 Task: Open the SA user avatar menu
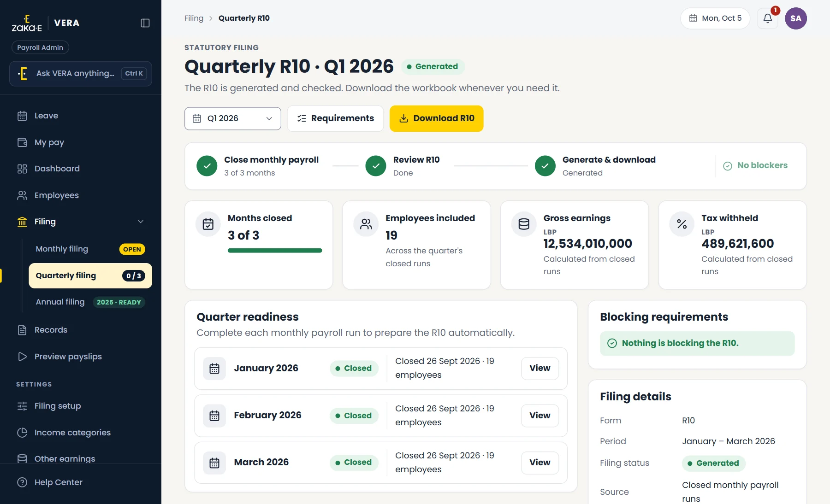(796, 18)
